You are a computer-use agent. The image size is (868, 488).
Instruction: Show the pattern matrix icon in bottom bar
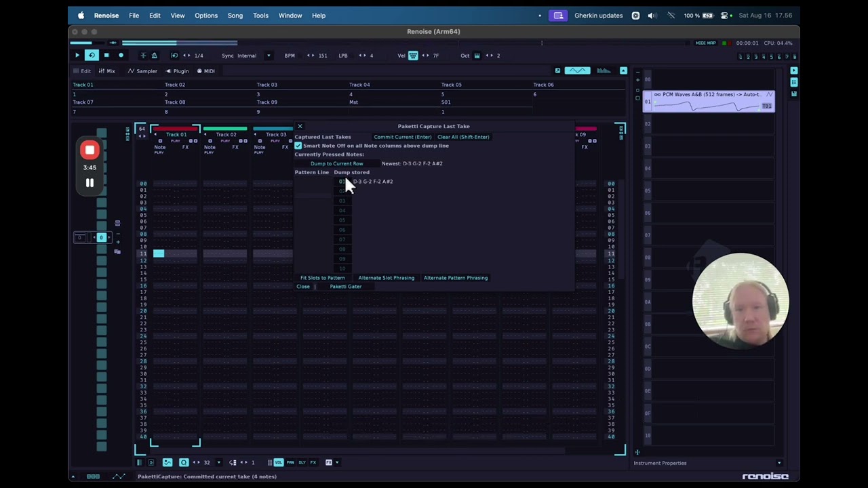[x=94, y=476]
